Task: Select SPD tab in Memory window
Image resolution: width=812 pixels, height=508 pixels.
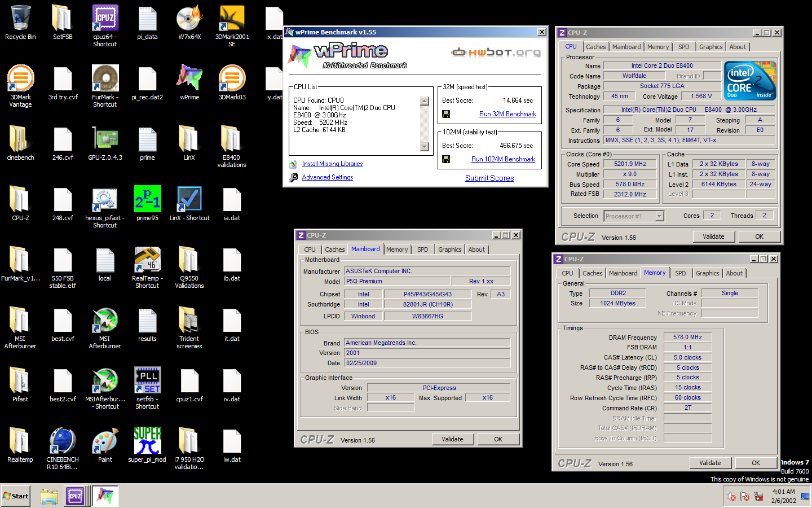Action: (680, 273)
